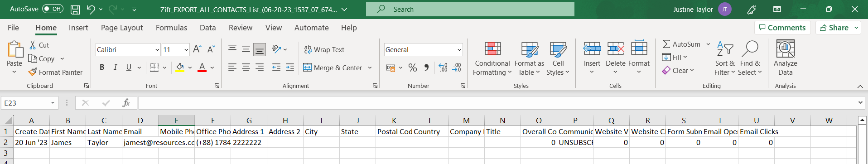Switch to the Insert tab
The width and height of the screenshot is (868, 164).
tap(78, 28)
